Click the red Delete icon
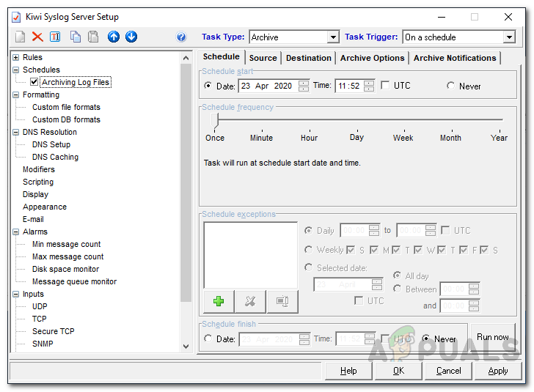Viewport: 534px width, 392px height. pos(37,37)
